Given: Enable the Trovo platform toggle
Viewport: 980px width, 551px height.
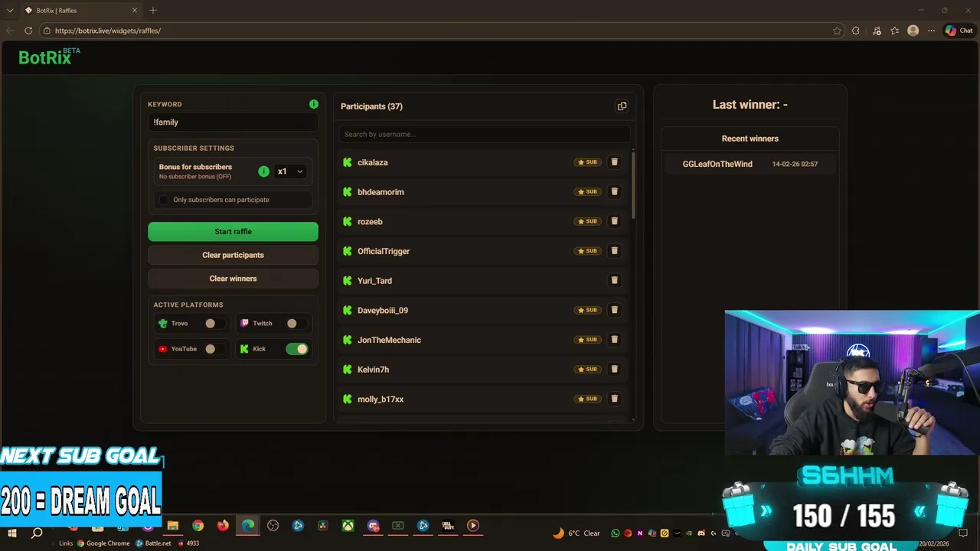Looking at the screenshot, I should [x=214, y=323].
